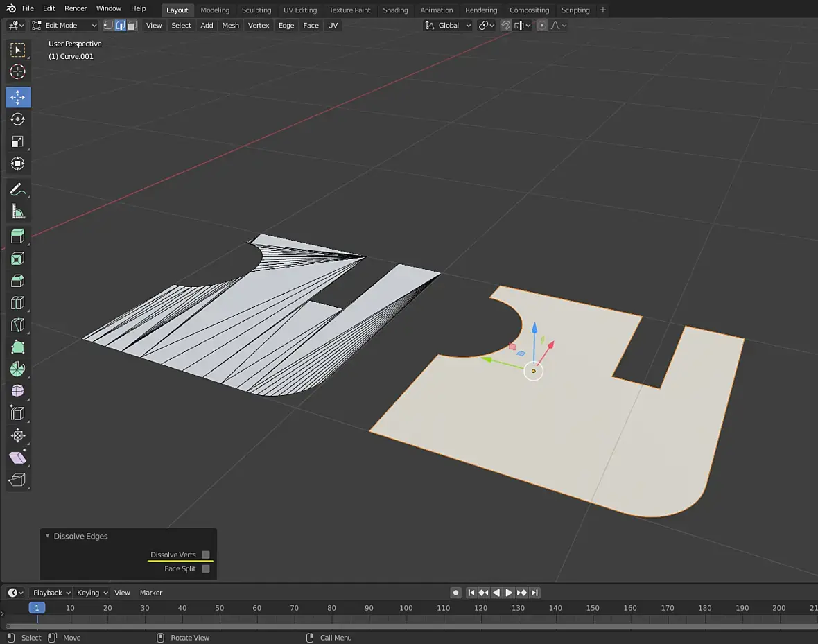The height and width of the screenshot is (644, 818).
Task: Select the Measure tool
Action: (x=18, y=212)
